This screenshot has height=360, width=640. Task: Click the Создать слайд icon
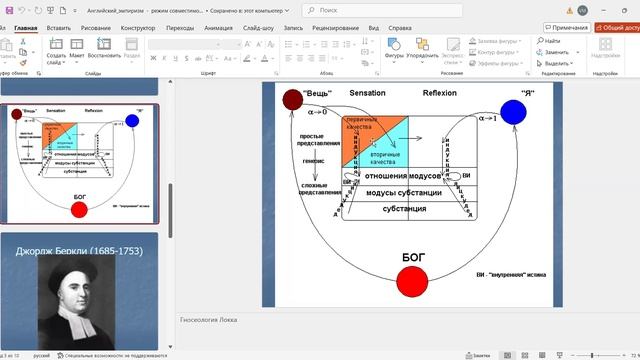tap(56, 44)
